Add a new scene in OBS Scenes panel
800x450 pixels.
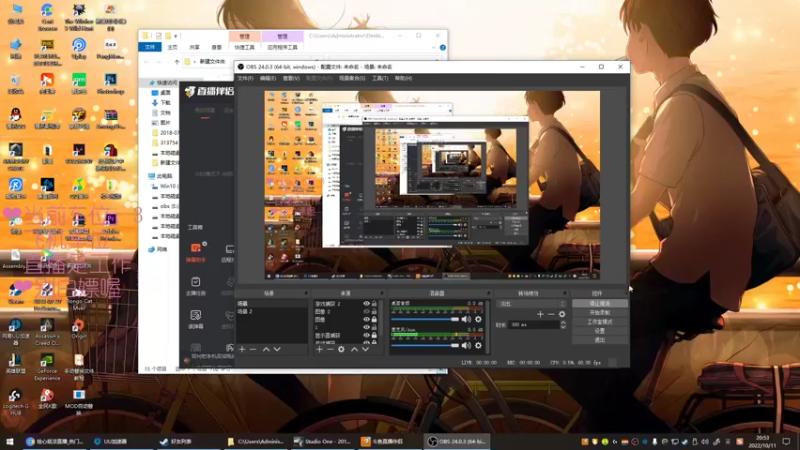(x=242, y=349)
